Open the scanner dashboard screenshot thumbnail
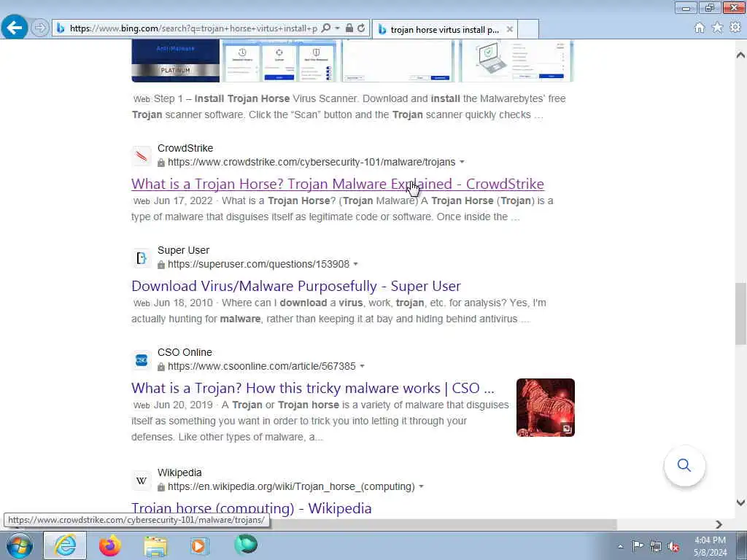Image resolution: width=747 pixels, height=560 pixels. 279,61
